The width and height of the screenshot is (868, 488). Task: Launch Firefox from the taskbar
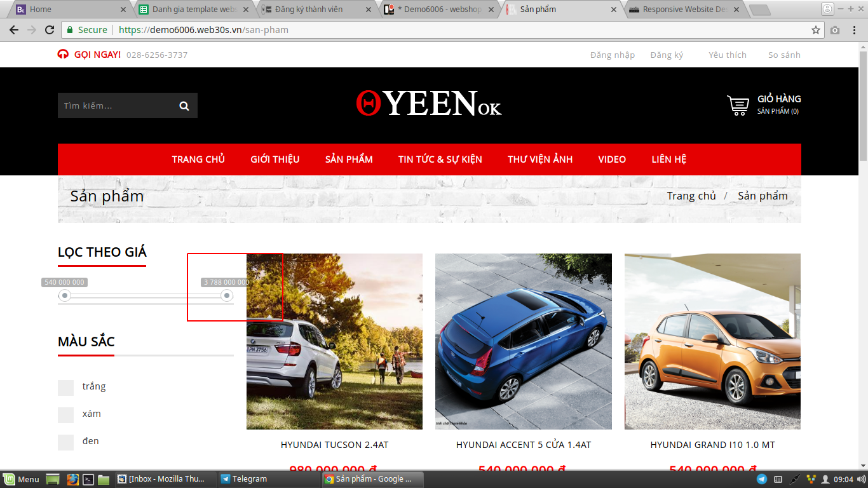[73, 479]
